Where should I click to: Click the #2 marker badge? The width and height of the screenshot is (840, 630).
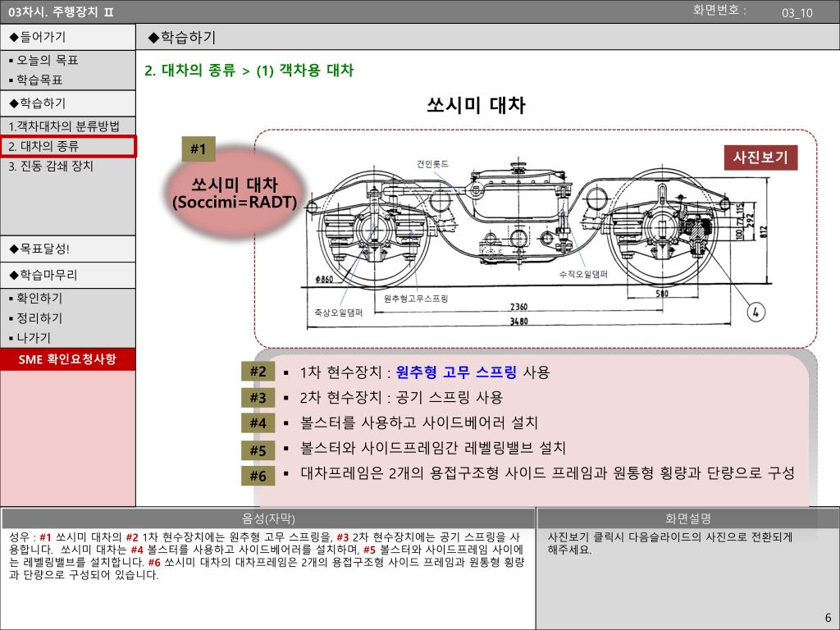pyautogui.click(x=258, y=372)
